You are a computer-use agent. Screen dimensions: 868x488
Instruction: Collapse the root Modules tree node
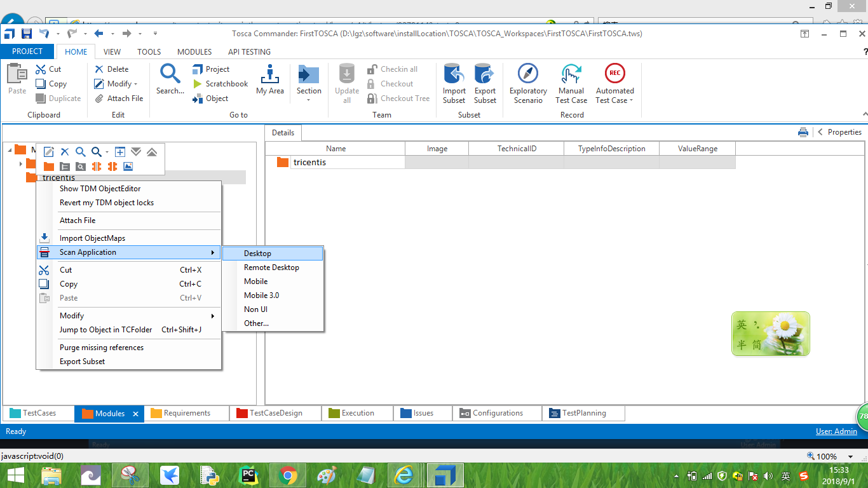(x=10, y=150)
